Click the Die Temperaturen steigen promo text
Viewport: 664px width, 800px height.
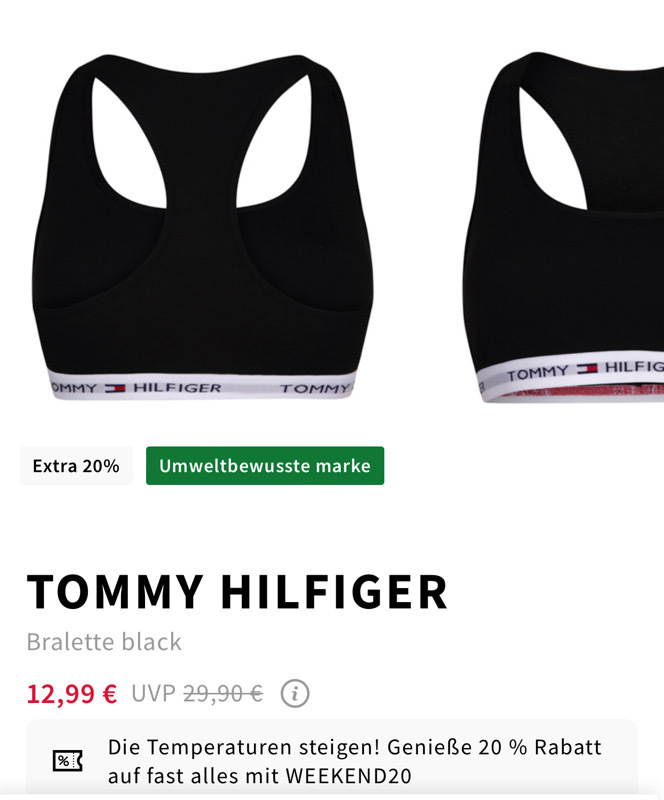coord(244,747)
